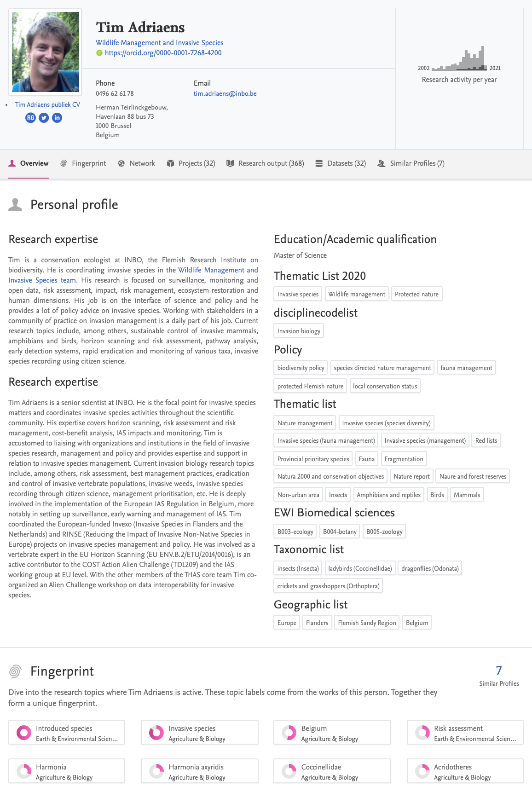The height and width of the screenshot is (798, 532).
Task: Open Tim Adriaens publiek CV link
Action: point(47,104)
